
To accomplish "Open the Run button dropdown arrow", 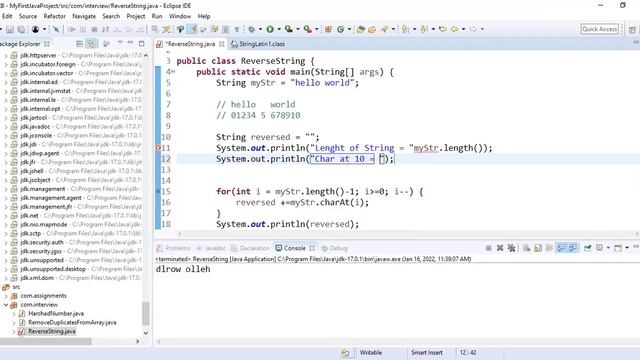I will [279, 29].
